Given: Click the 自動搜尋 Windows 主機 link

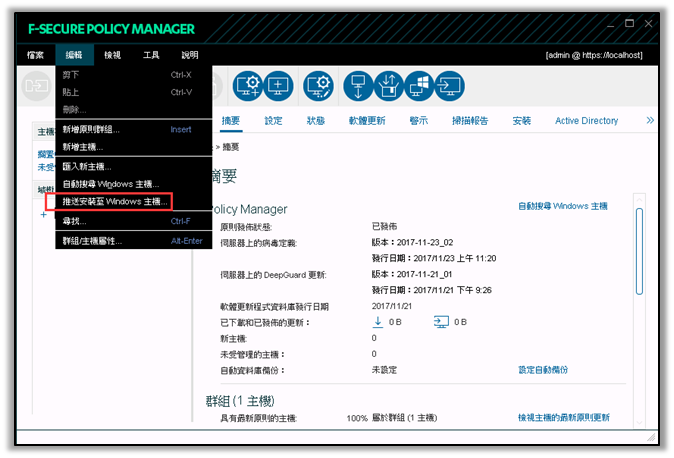Looking at the screenshot, I should point(562,206).
